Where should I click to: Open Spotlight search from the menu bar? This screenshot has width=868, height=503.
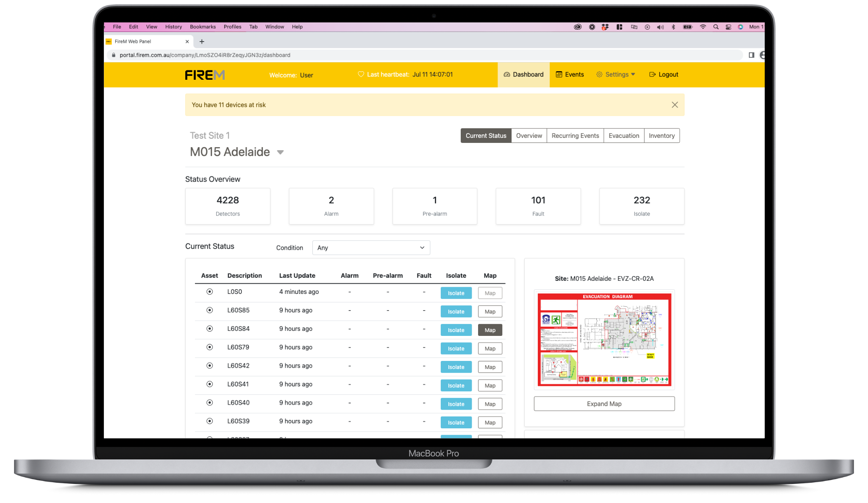[716, 27]
